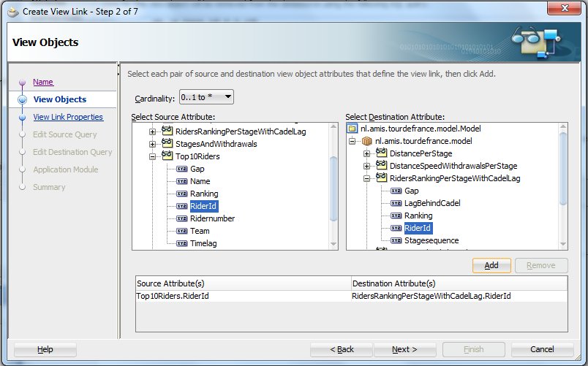The height and width of the screenshot is (366, 588).
Task: Select the Team source attribute
Action: coord(199,231)
